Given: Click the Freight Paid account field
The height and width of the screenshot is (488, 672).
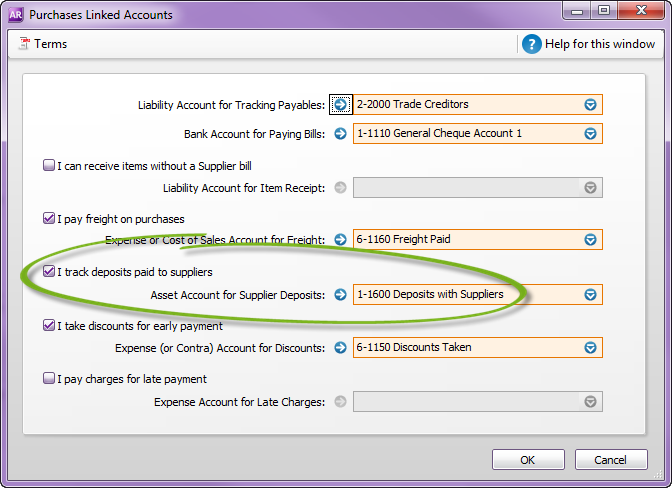Looking at the screenshot, I should (466, 239).
